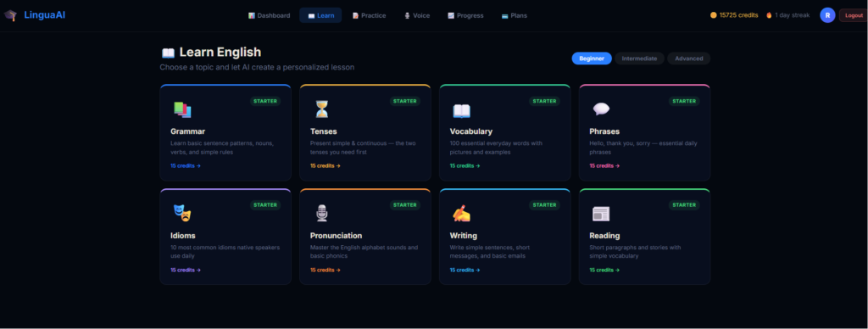
Task: Click the 15725 credits balance
Action: pos(738,15)
